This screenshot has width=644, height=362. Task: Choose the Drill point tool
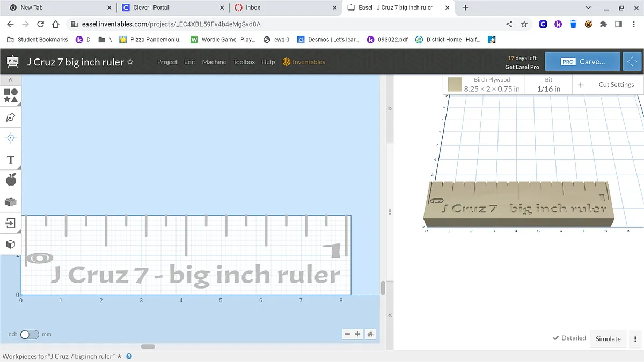click(11, 138)
